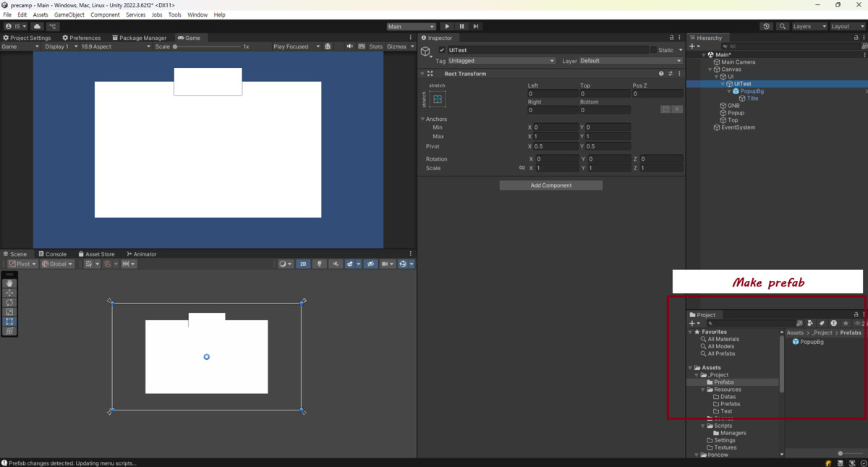Open the GameObject menu

click(x=69, y=14)
